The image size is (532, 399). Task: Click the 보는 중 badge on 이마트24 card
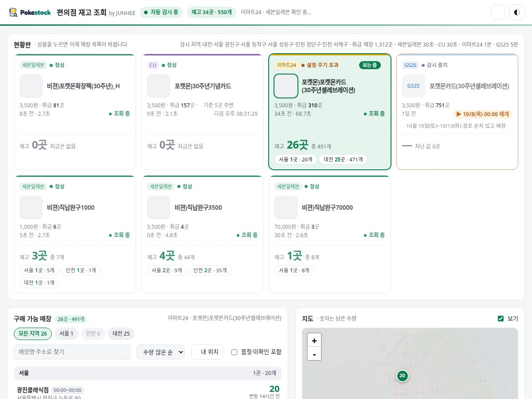pyautogui.click(x=370, y=65)
